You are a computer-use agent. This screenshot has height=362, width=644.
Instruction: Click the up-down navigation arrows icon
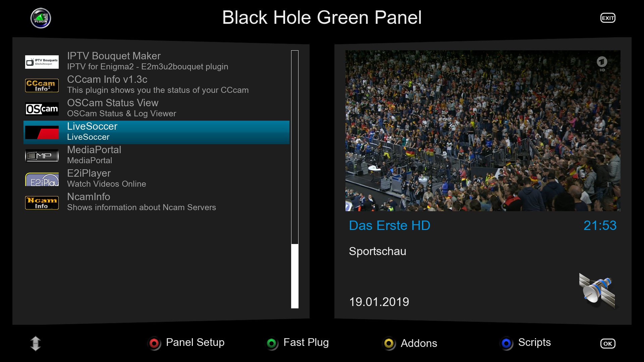(x=36, y=344)
